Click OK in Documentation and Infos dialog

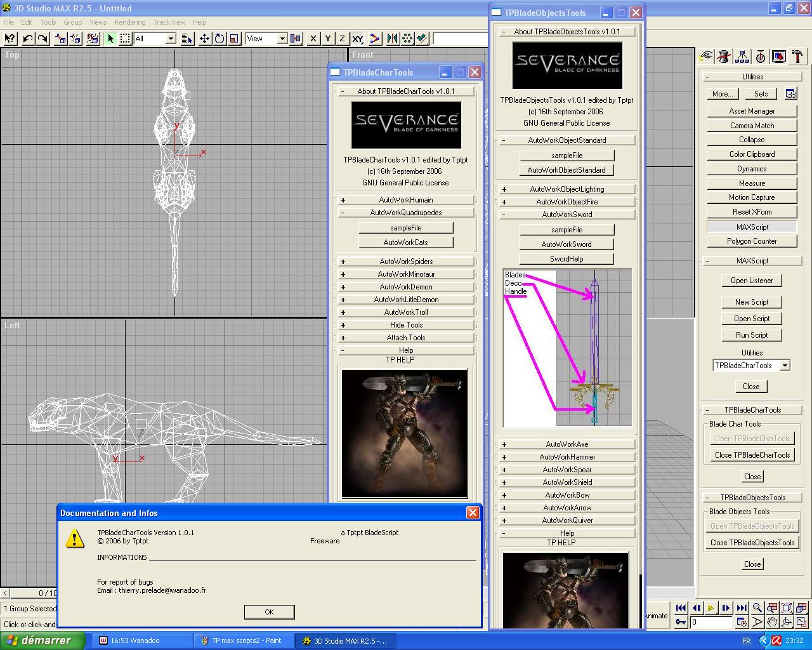[x=269, y=612]
